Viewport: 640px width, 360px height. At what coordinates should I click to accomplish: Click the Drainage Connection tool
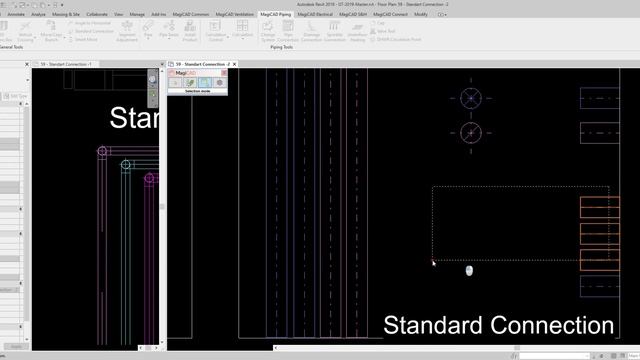click(311, 31)
